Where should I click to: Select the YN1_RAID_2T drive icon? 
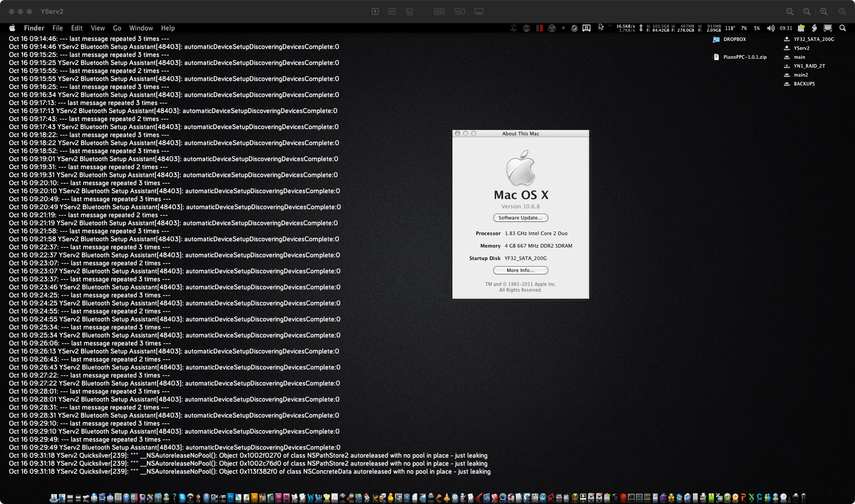(x=809, y=66)
